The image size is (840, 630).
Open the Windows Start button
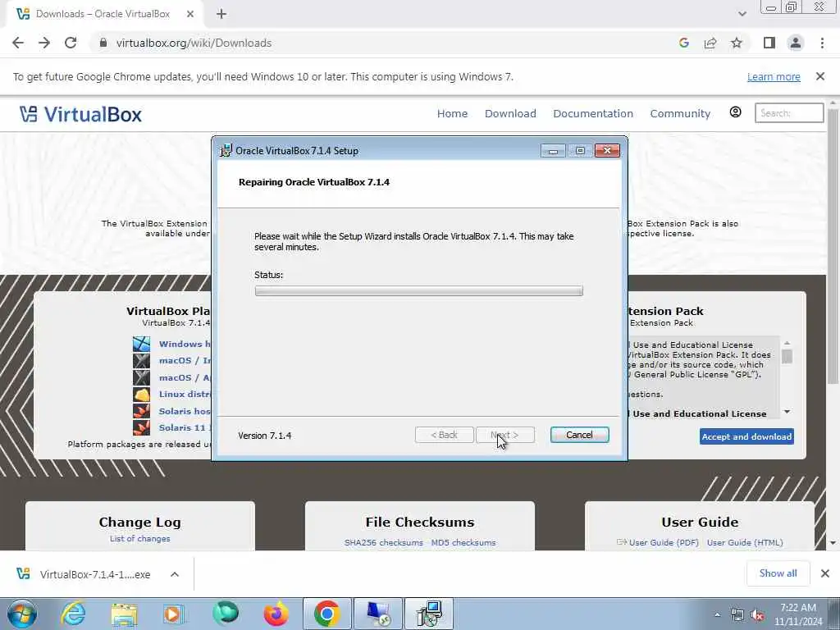click(22, 614)
